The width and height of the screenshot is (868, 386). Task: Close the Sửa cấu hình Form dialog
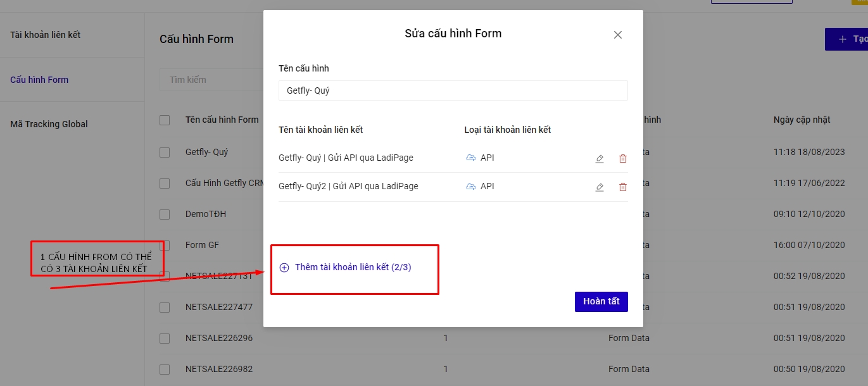pos(618,35)
